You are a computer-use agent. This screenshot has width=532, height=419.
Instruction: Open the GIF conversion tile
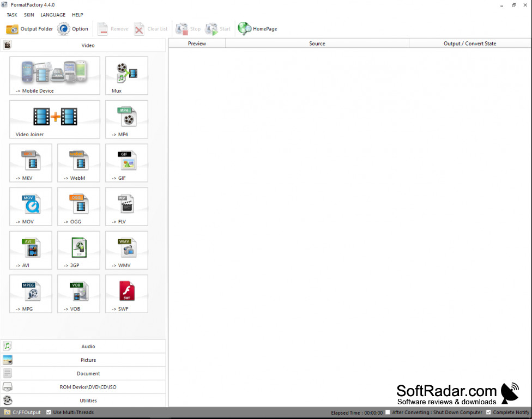coord(126,163)
